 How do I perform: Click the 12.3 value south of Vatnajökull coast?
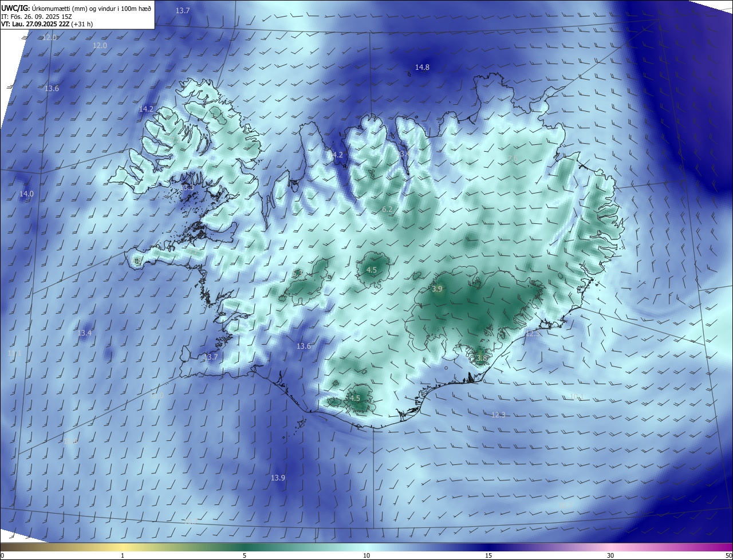click(x=498, y=415)
